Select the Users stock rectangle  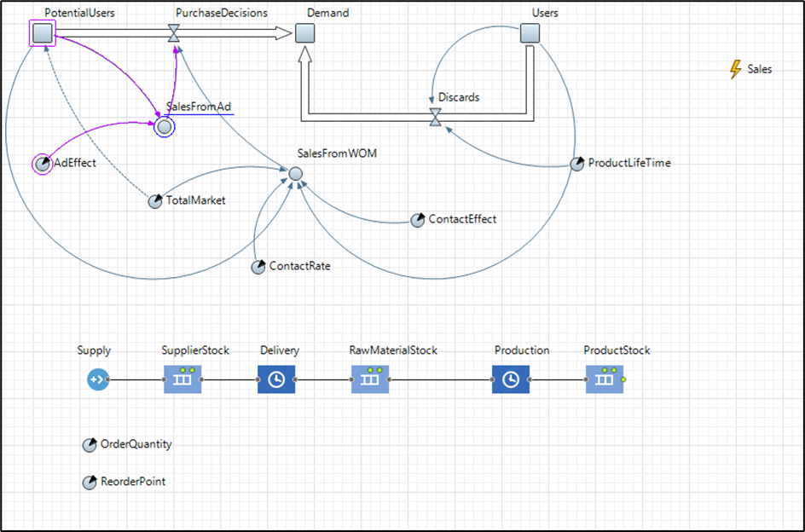(530, 32)
